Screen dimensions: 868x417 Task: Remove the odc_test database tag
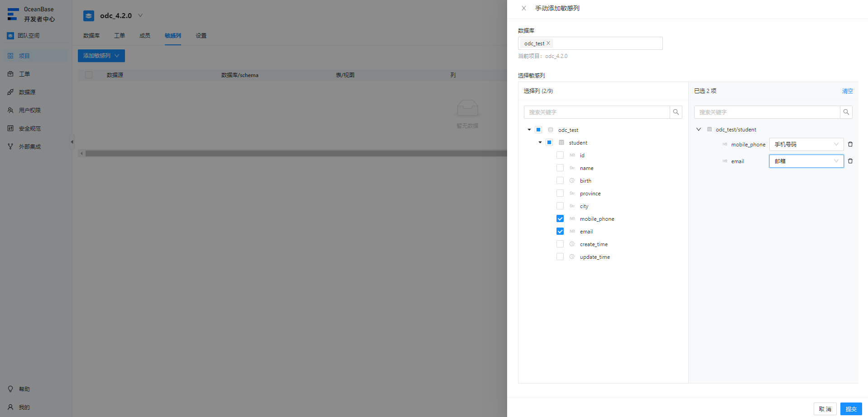click(x=548, y=43)
